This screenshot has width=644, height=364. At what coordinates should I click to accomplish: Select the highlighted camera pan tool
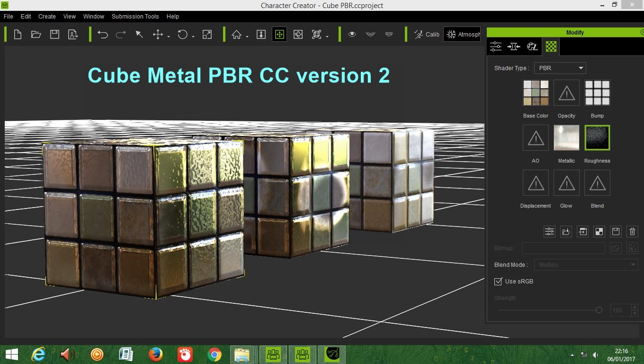pyautogui.click(x=279, y=34)
